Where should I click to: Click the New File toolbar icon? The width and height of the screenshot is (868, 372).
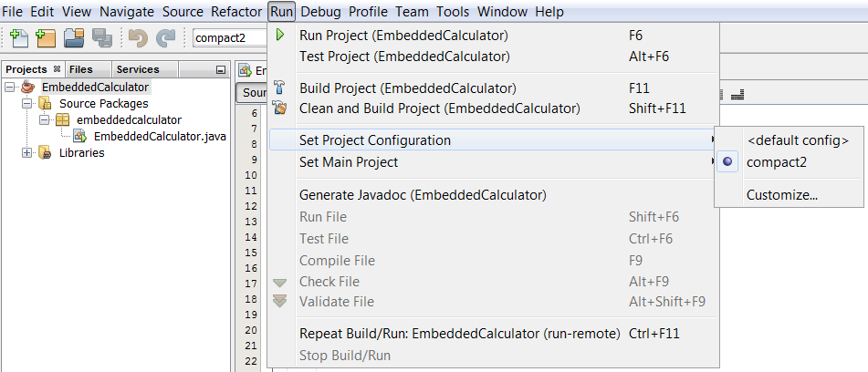point(18,38)
